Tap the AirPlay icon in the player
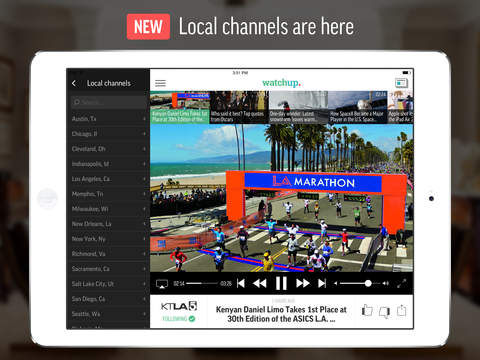Screen dimensions: 480x360 tap(162, 284)
